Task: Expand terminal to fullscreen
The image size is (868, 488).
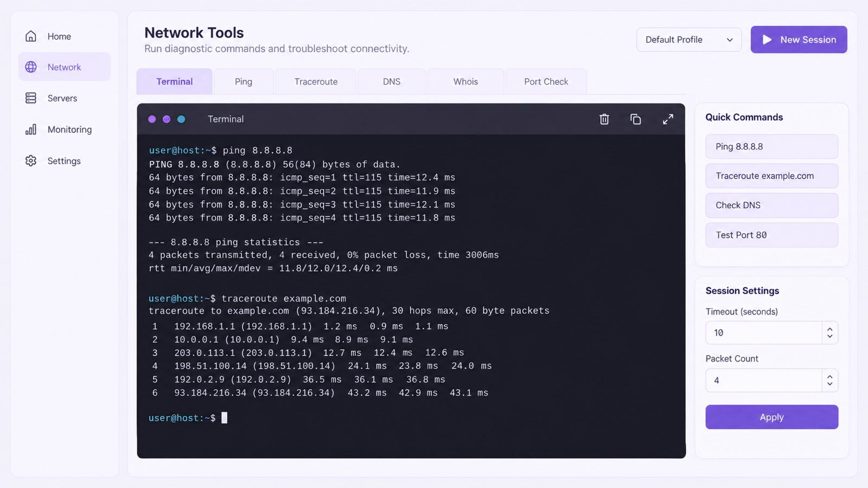Action: (x=668, y=119)
